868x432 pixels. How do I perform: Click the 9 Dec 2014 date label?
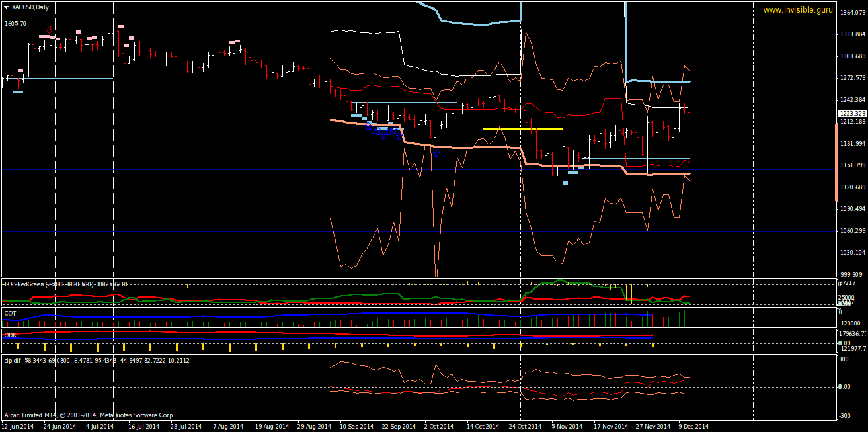693,427
